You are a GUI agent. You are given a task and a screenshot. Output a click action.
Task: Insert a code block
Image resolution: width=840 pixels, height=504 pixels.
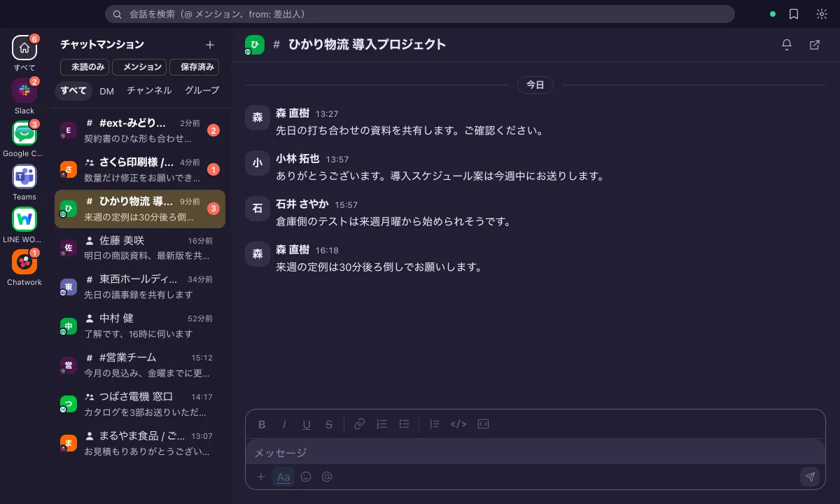click(483, 424)
